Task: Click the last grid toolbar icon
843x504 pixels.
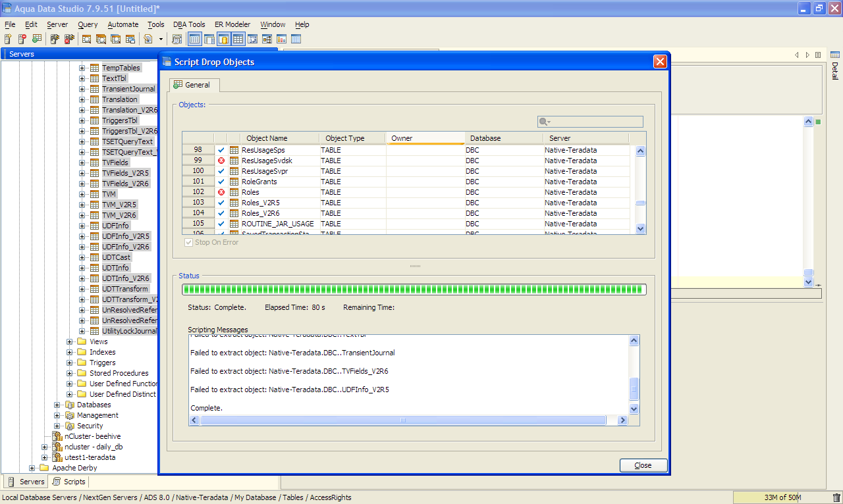Action: tap(296, 39)
